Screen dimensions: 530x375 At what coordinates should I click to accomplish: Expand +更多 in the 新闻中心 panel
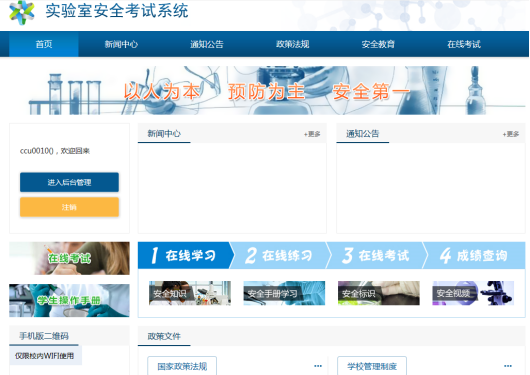tap(312, 134)
